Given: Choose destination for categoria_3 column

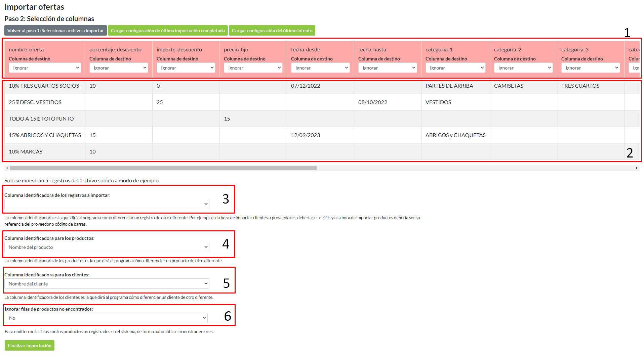Looking at the screenshot, I should [591, 68].
